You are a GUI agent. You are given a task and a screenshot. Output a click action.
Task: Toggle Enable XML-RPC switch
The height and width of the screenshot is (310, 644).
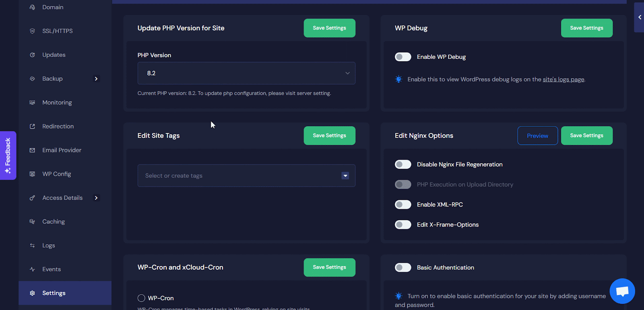click(403, 204)
